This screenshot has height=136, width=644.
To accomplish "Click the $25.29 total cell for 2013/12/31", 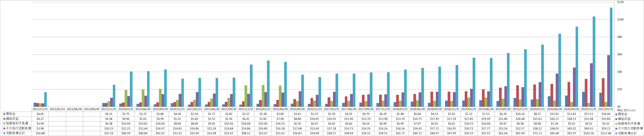I will coord(109,133).
